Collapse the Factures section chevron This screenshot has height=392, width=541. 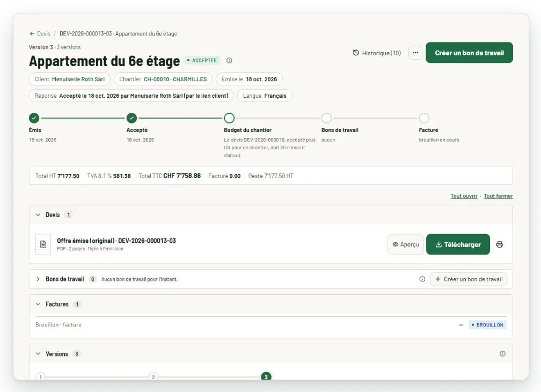tap(38, 304)
